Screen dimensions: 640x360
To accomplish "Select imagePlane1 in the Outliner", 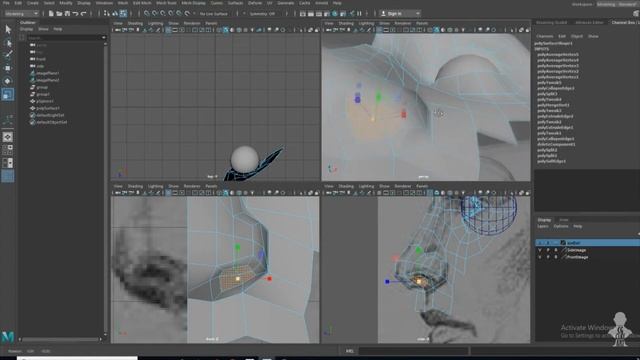I will click(48, 73).
